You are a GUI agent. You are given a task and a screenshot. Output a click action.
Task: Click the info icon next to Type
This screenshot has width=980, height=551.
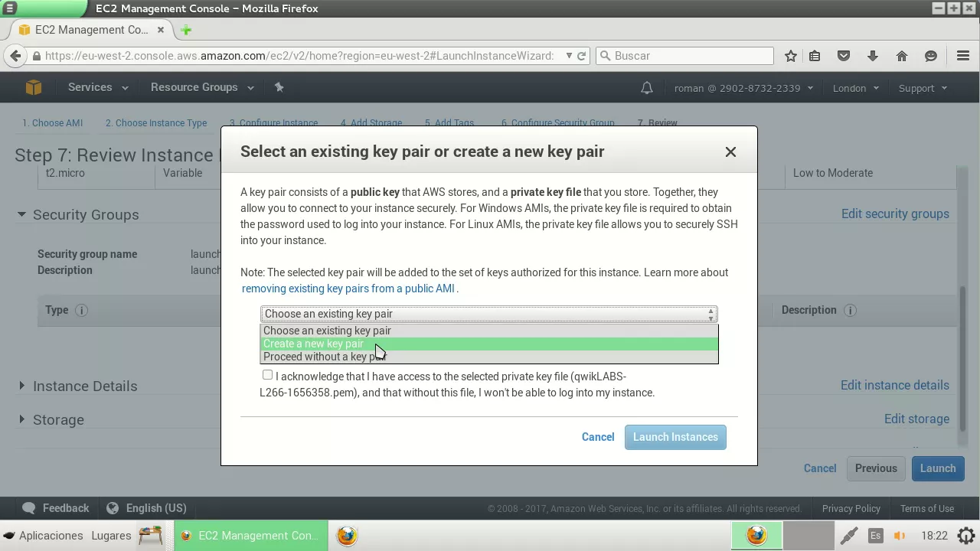point(81,310)
